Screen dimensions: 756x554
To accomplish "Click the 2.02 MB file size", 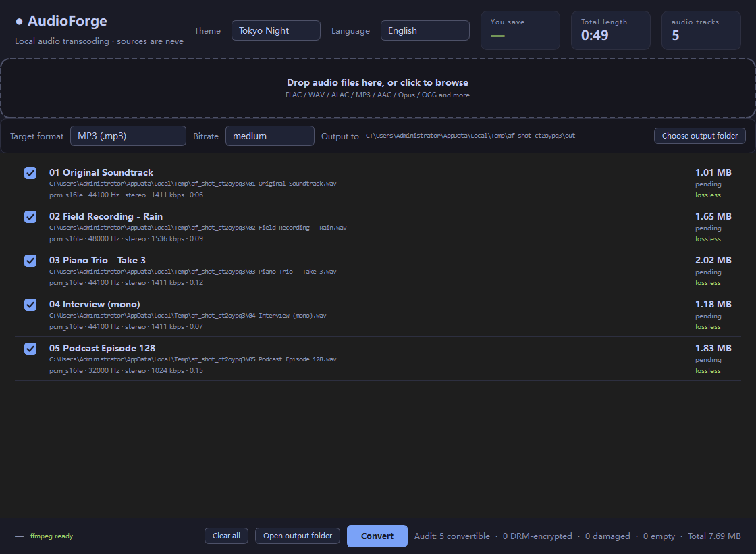I will pyautogui.click(x=713, y=260).
